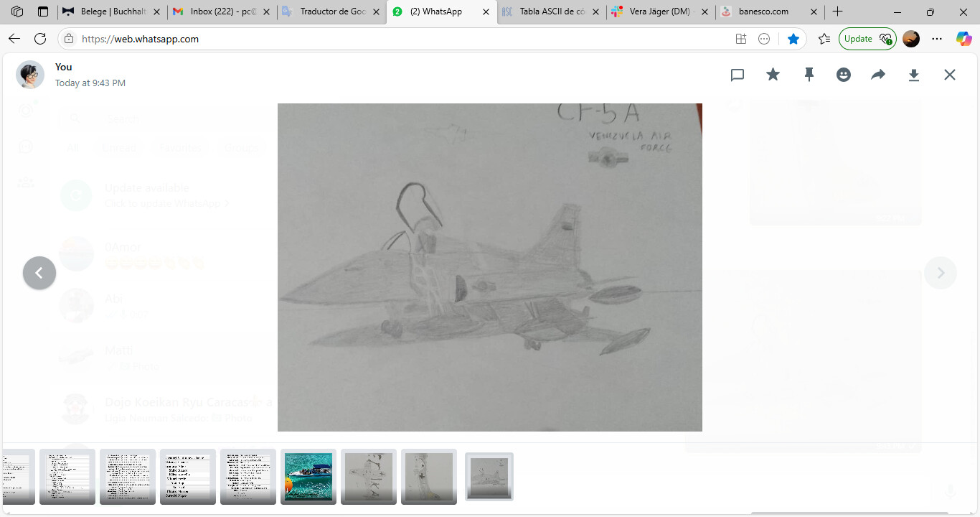Click sender name You
This screenshot has height=517, width=980.
pyautogui.click(x=64, y=67)
